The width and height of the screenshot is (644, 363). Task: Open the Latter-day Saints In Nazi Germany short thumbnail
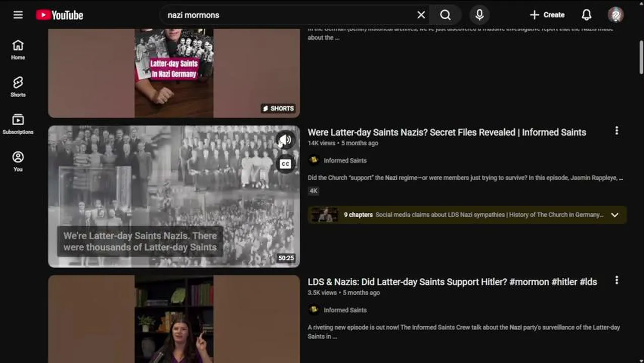[x=174, y=73]
